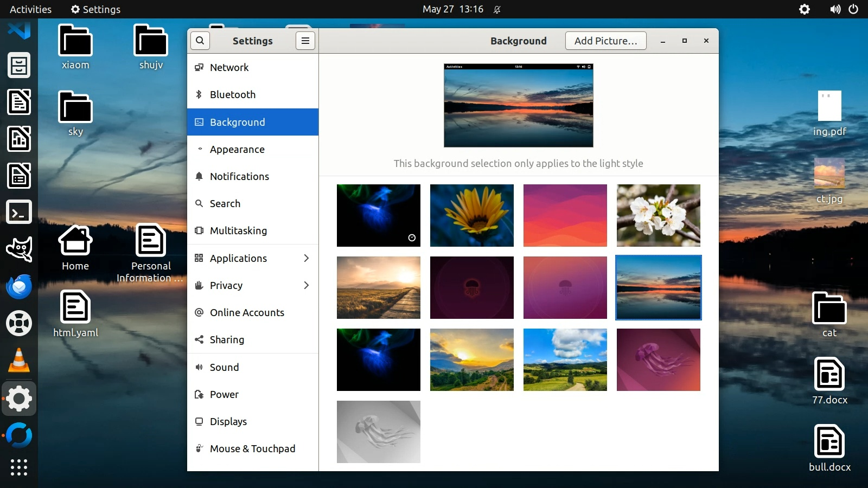Screen dimensions: 868x488
Task: Open the Settings hamburger menu
Action: point(305,41)
